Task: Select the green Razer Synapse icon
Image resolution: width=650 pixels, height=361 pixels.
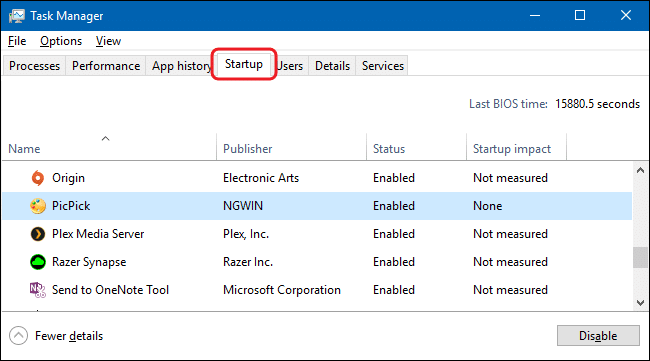Action: [x=38, y=262]
